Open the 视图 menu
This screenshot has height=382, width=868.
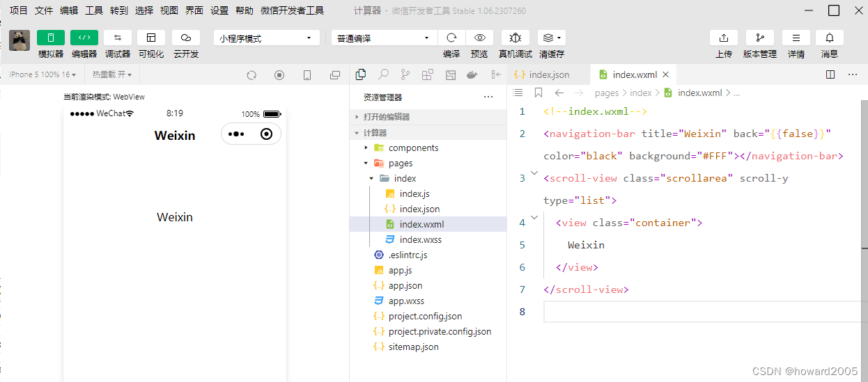[x=169, y=10]
